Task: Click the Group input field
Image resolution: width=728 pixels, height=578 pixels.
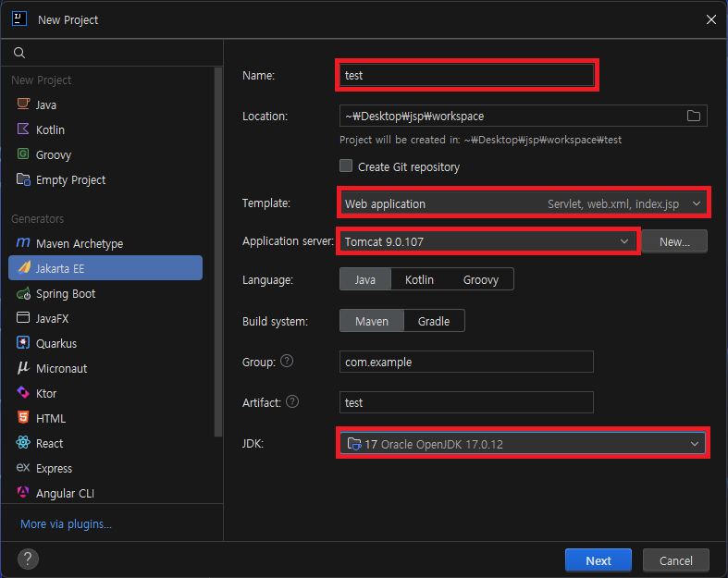Action: pyautogui.click(x=466, y=362)
